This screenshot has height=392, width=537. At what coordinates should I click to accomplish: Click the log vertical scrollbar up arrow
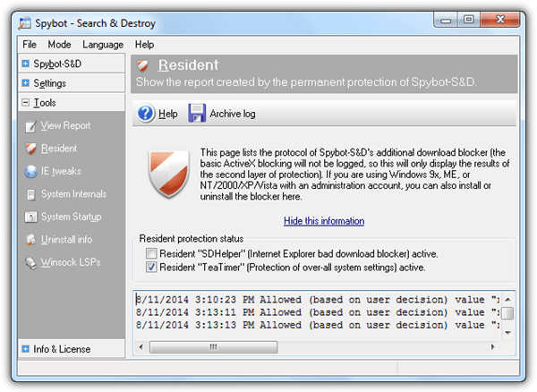click(x=507, y=300)
